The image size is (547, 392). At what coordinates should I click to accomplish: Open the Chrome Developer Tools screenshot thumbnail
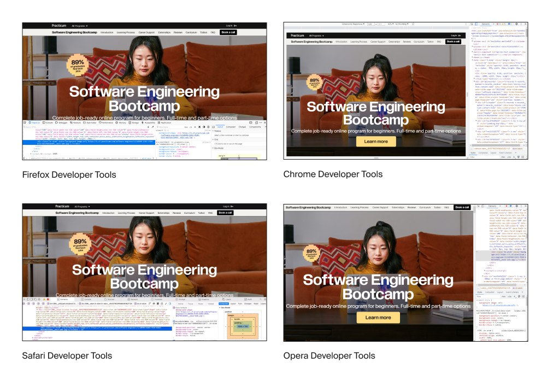(x=405, y=91)
